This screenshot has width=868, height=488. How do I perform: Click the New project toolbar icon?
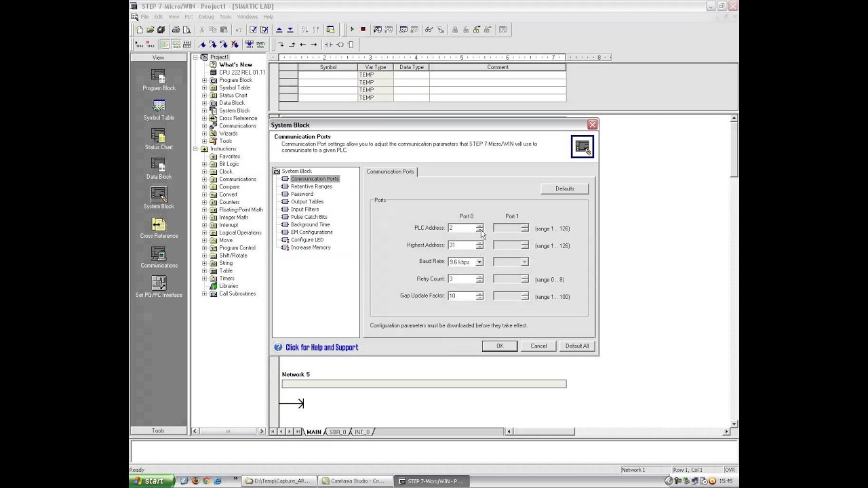[139, 30]
